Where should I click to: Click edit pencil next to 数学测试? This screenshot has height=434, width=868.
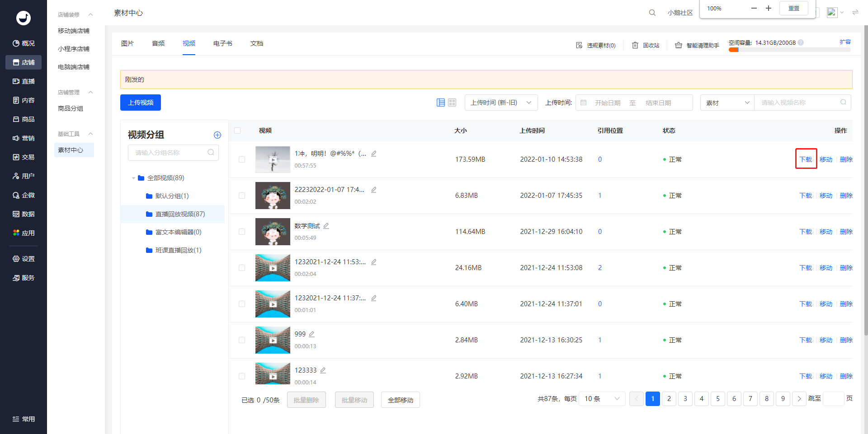(326, 226)
